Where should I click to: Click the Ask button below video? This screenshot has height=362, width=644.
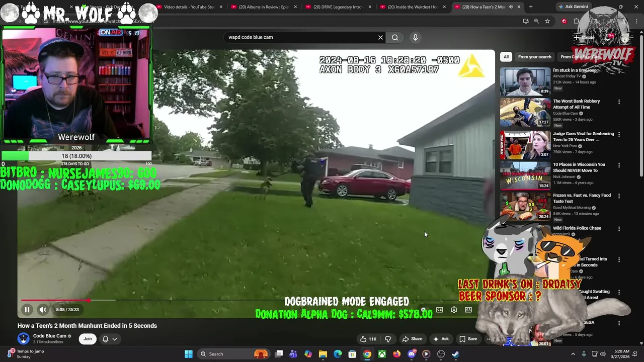tap(441, 339)
